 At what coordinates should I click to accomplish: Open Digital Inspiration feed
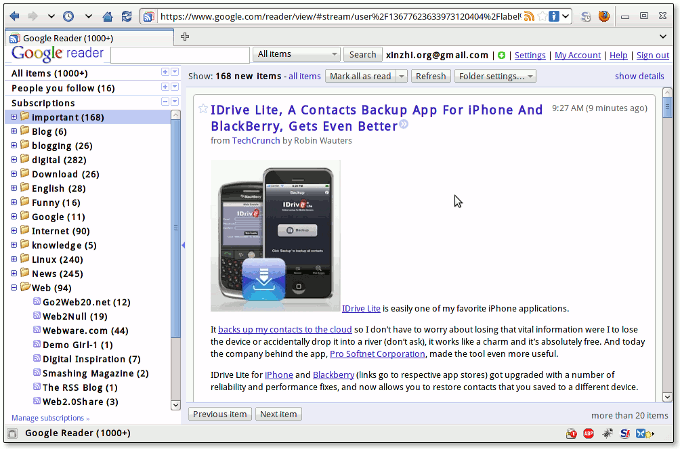click(x=92, y=359)
